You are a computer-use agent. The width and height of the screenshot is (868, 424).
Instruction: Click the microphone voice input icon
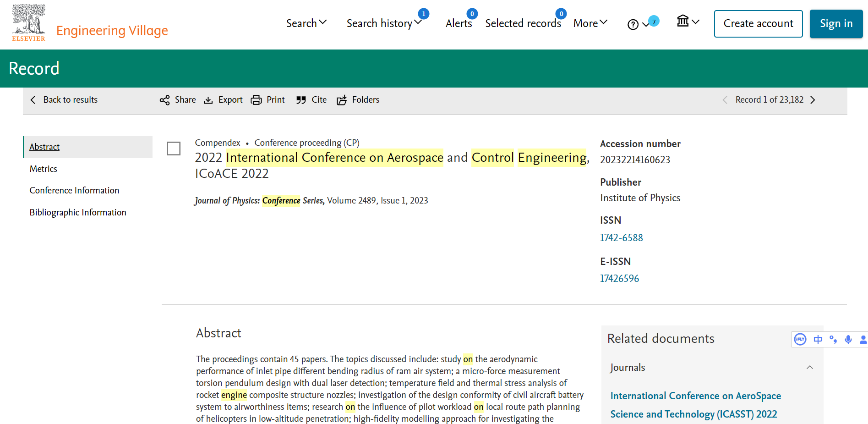[848, 339]
